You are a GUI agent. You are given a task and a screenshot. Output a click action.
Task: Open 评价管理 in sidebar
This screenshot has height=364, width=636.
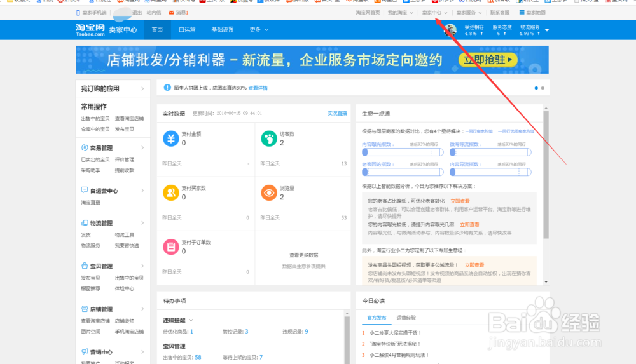tap(125, 159)
